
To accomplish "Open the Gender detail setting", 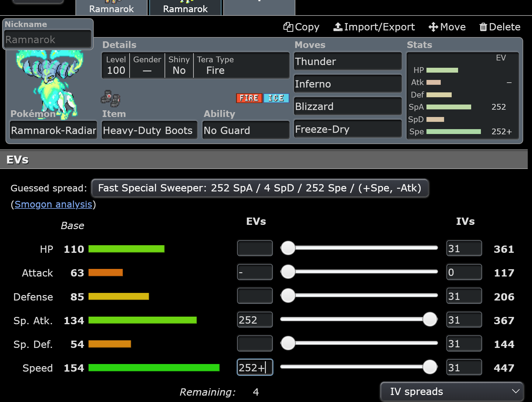I will [147, 65].
